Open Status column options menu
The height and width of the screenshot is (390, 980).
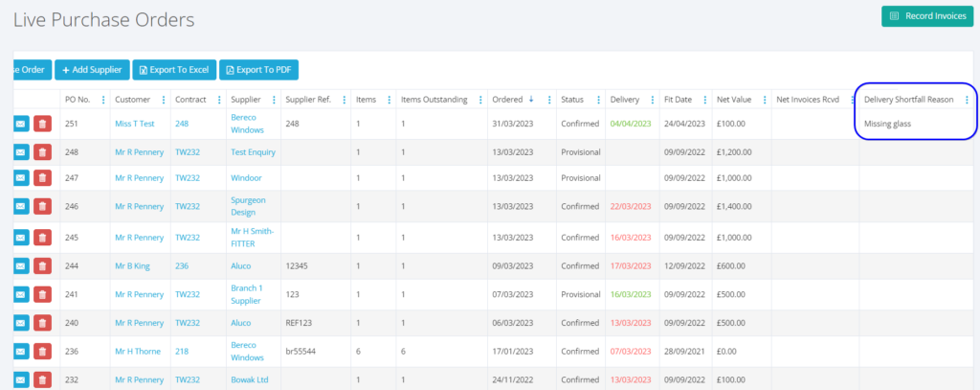click(x=598, y=100)
